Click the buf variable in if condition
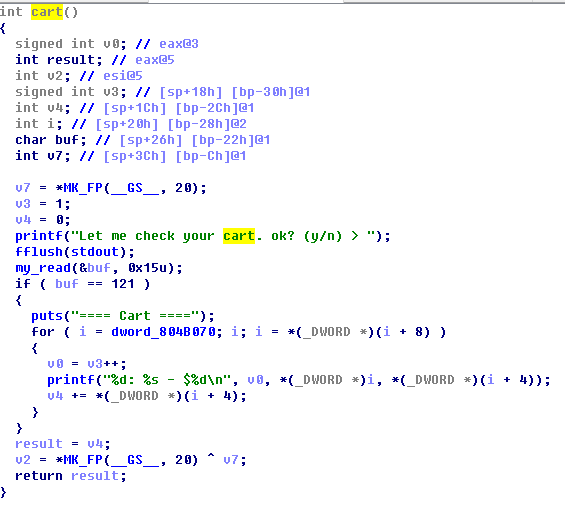Image resolution: width=565 pixels, height=508 pixels. tap(67, 284)
